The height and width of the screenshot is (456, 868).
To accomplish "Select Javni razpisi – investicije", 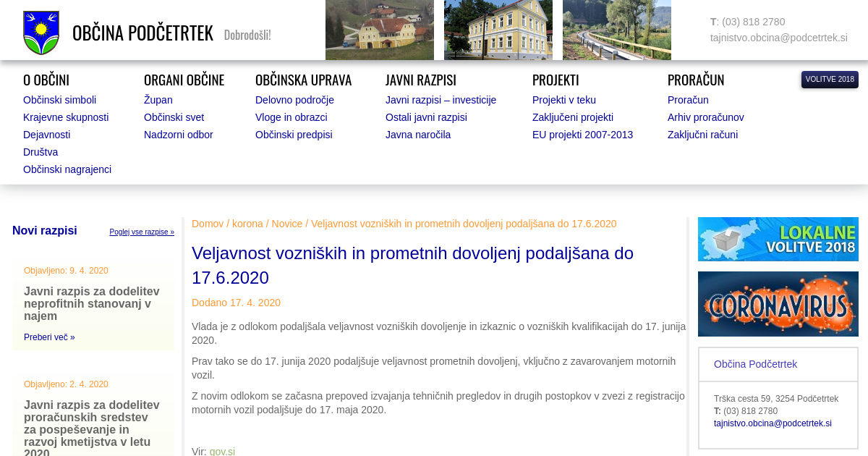I will (x=441, y=100).
